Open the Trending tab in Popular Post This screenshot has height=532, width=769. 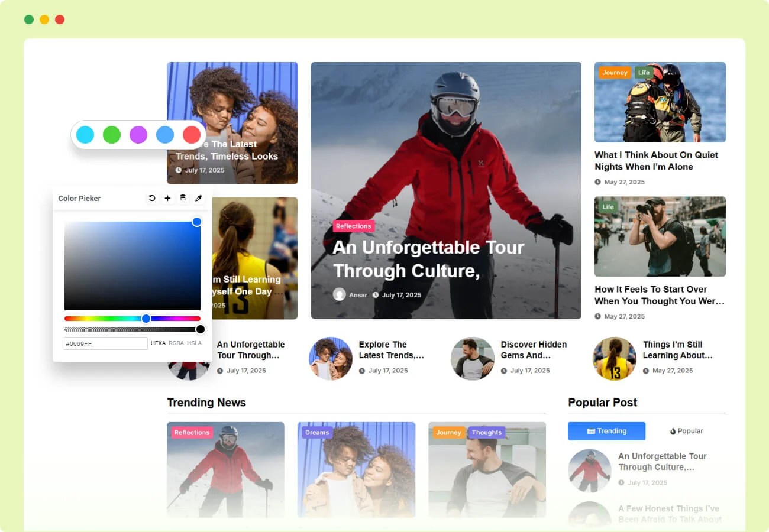(606, 431)
